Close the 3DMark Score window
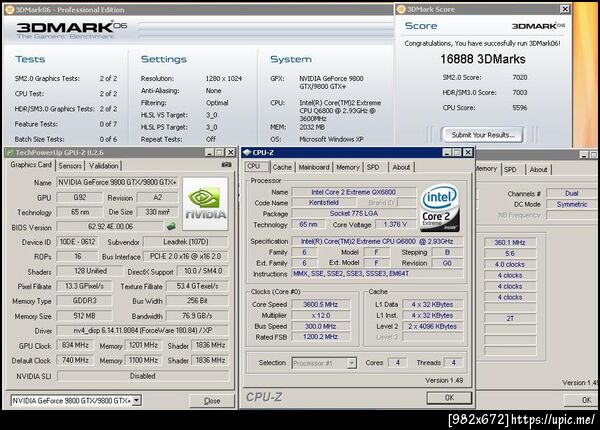Viewport: 600px width, 430px height. point(565,9)
